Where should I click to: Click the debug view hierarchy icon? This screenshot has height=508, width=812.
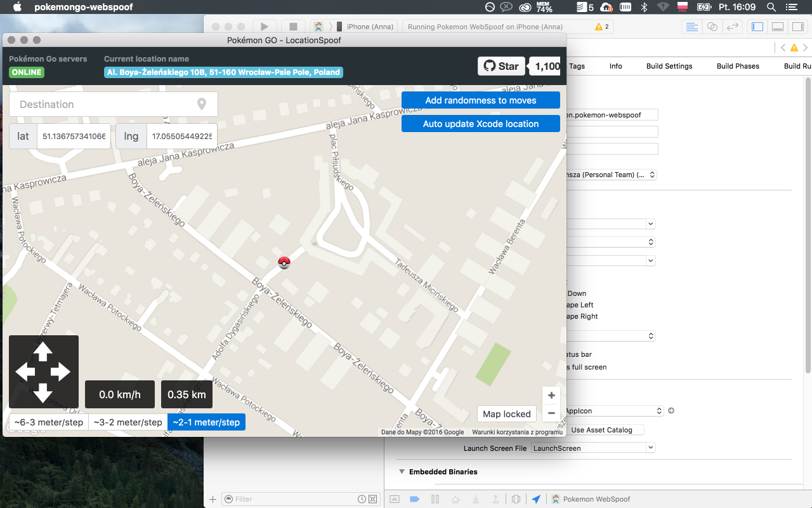(x=516, y=499)
